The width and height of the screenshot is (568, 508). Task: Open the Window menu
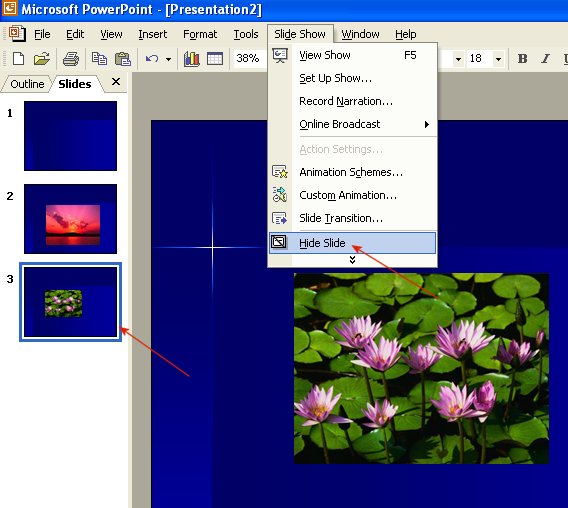[x=360, y=34]
